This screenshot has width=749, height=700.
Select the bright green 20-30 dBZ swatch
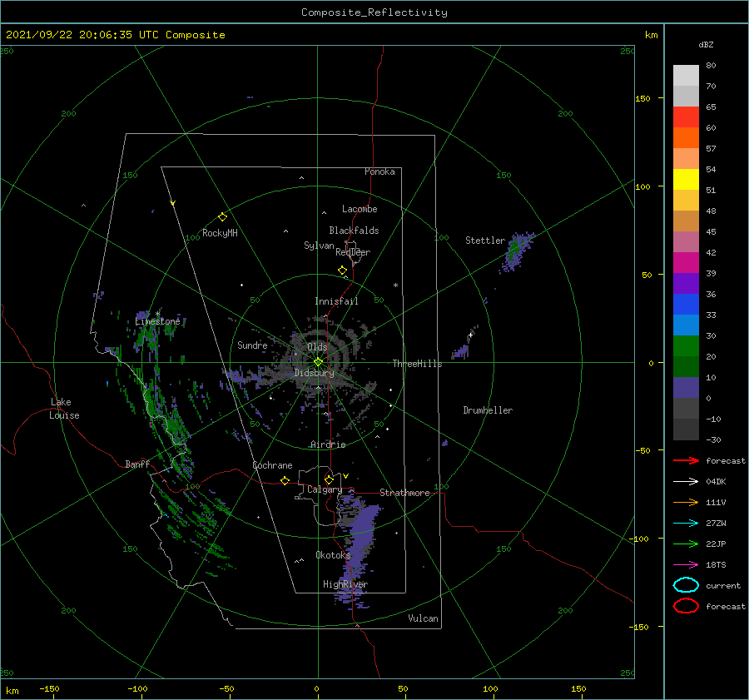[686, 346]
